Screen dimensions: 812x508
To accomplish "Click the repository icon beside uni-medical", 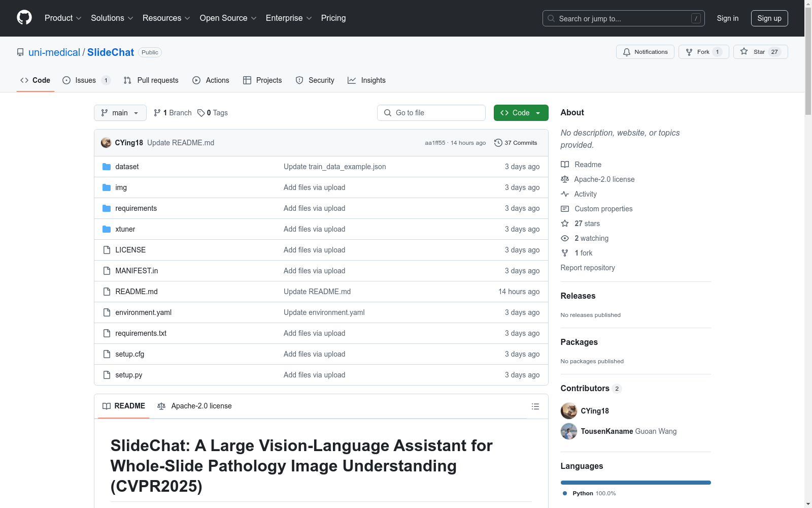I will click(x=20, y=52).
